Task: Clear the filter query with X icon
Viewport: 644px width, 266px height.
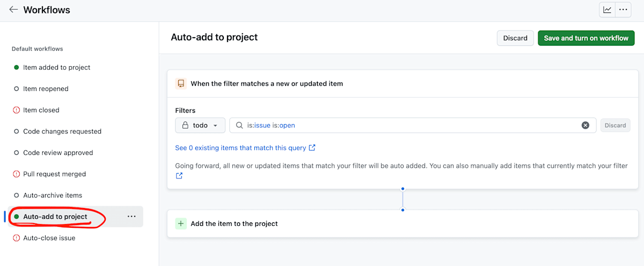Action: (586, 125)
